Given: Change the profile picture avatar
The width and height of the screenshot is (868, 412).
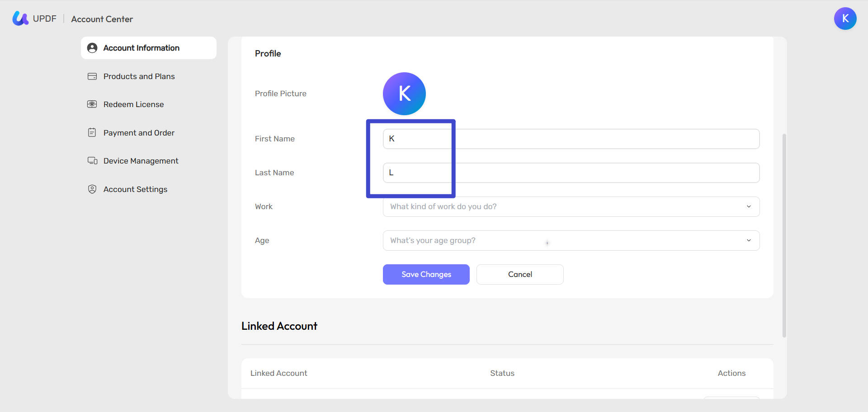Looking at the screenshot, I should pos(404,94).
